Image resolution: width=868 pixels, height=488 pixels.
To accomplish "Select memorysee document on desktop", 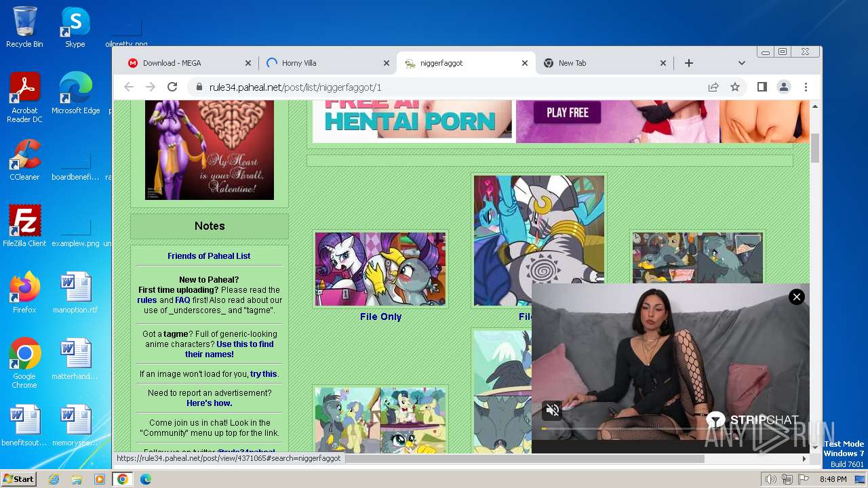I will click(75, 425).
